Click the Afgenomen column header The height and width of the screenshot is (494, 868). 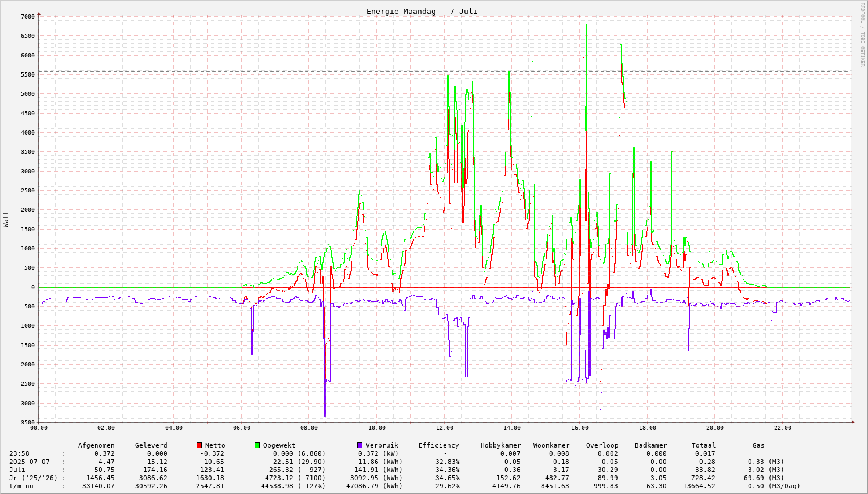tap(96, 445)
